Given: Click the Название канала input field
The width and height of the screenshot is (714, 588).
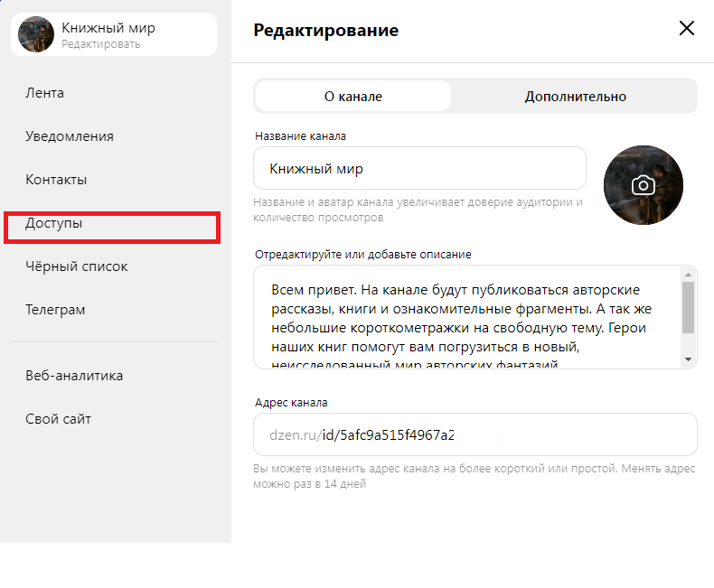Looking at the screenshot, I should [419, 168].
